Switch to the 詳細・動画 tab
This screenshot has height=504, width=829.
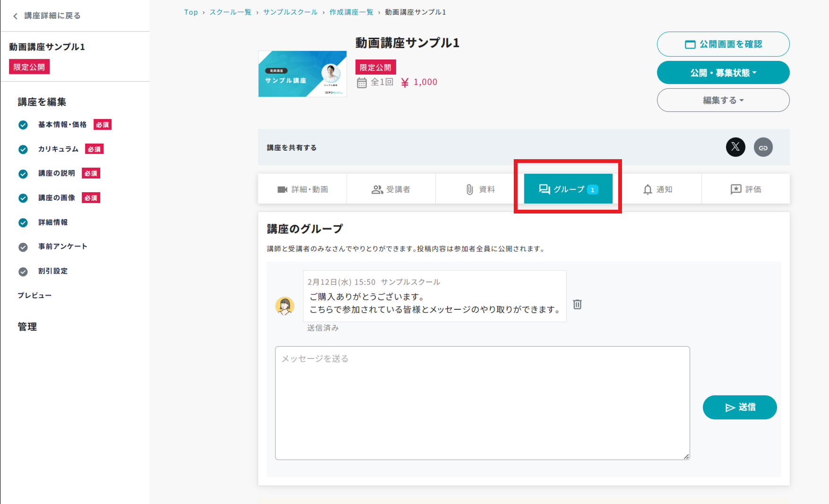pyautogui.click(x=302, y=189)
